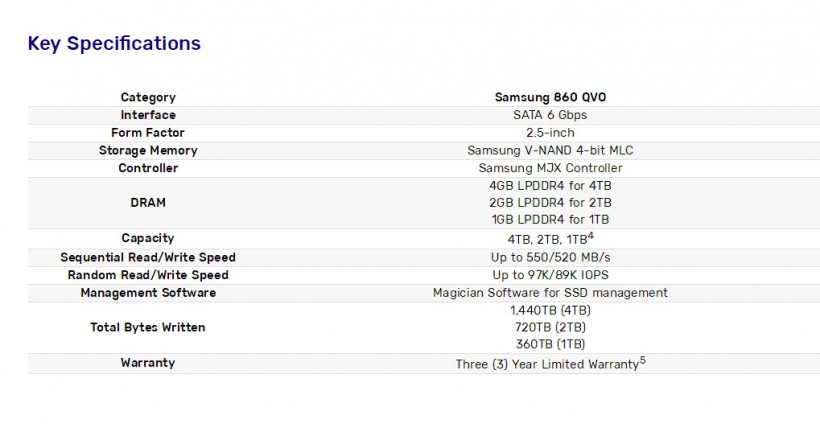The height and width of the screenshot is (432, 820).
Task: Click the Category row label
Action: pos(148,97)
